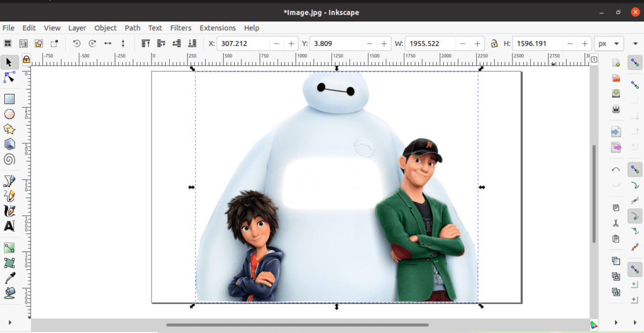Cut selection with scissors icon
The image size is (644, 333).
point(616,223)
